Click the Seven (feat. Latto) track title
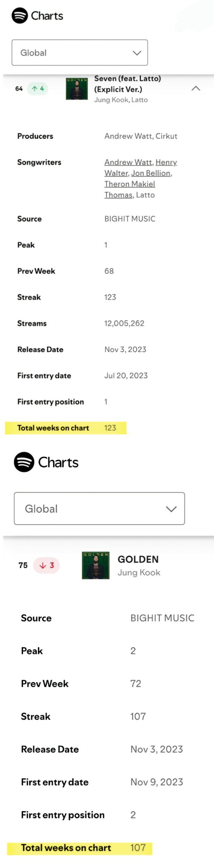The image size is (214, 868). [127, 84]
